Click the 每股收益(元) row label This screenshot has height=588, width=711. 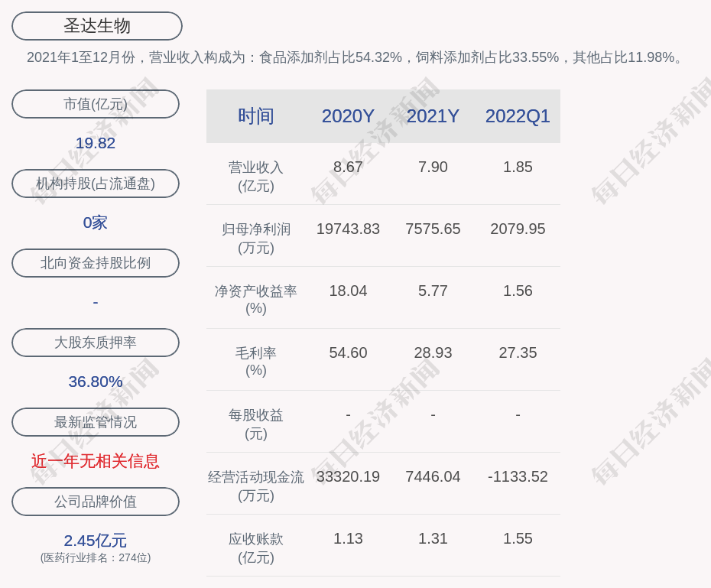pos(256,424)
